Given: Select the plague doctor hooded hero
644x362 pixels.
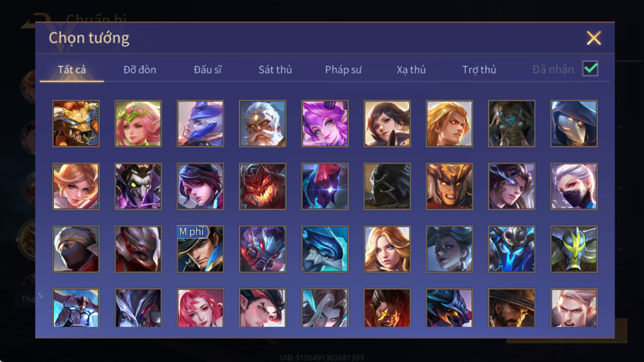Looking at the screenshot, I should (574, 124).
